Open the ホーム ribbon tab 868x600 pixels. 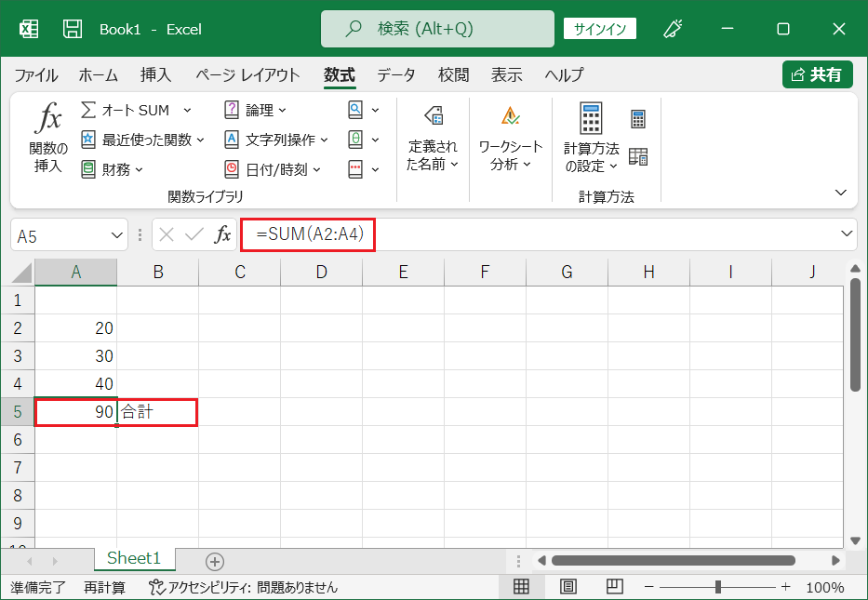pyautogui.click(x=98, y=75)
